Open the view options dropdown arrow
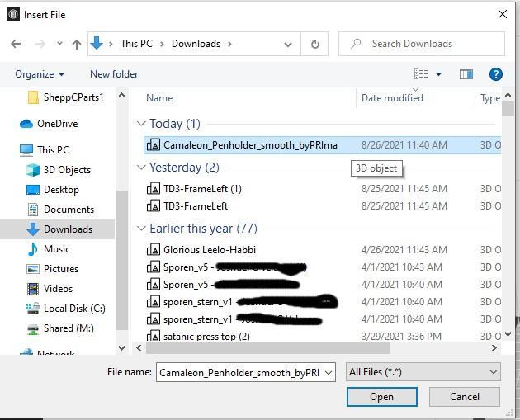The image size is (520, 420). click(438, 74)
